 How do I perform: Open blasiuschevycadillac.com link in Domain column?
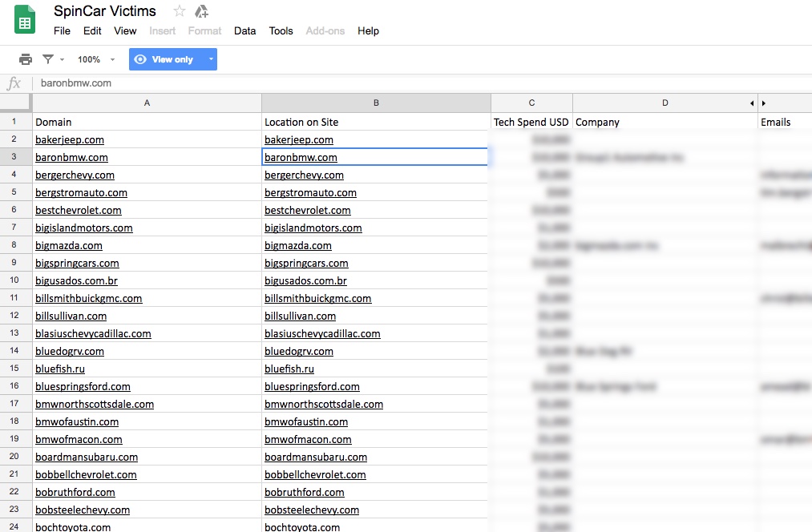pos(93,333)
